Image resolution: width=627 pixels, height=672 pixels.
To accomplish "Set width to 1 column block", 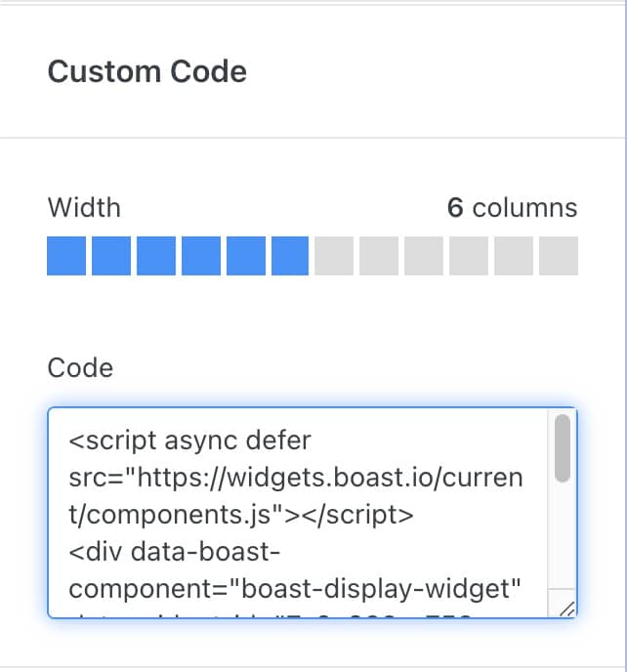I will pyautogui.click(x=66, y=256).
